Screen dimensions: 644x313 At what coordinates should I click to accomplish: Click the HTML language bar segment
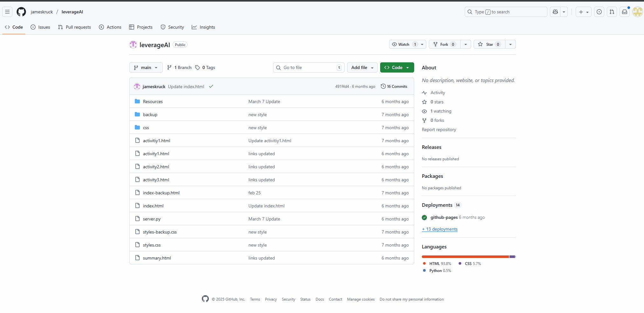[x=465, y=257]
